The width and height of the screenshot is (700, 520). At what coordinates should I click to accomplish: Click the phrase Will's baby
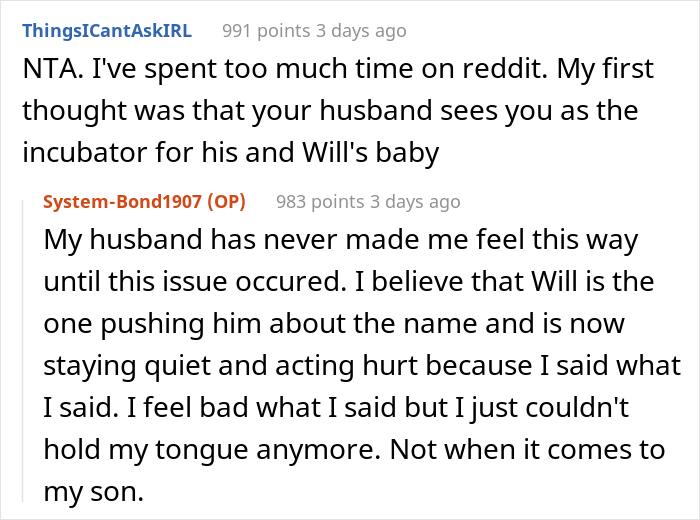tap(371, 152)
